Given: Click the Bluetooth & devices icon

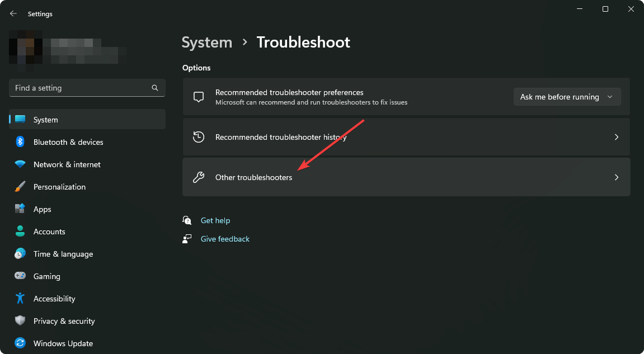Looking at the screenshot, I should 20,142.
